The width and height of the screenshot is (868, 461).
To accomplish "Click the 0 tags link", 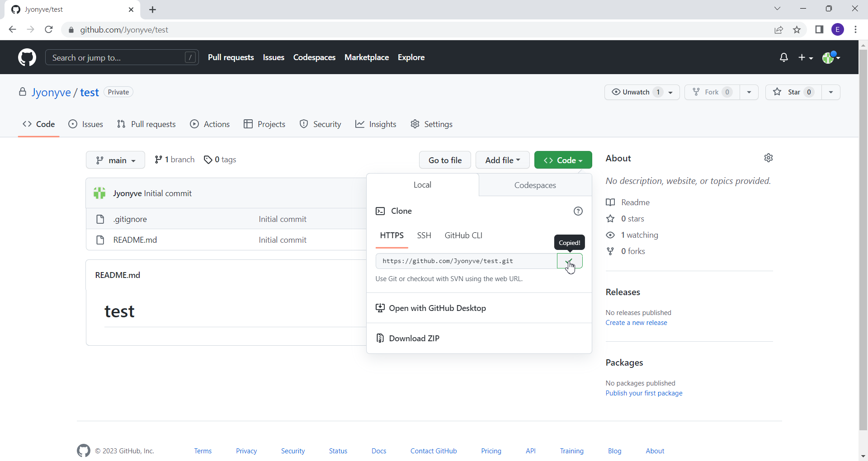I will coord(220,160).
